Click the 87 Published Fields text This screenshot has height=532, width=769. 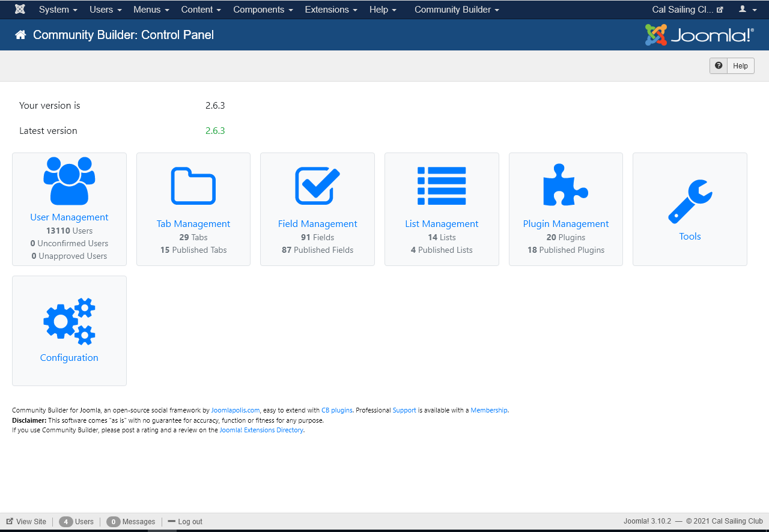[x=317, y=250]
